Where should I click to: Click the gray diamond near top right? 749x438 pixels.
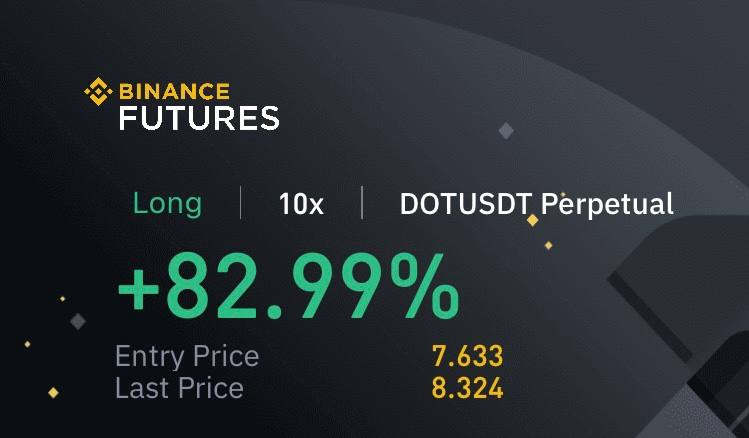[506, 131]
